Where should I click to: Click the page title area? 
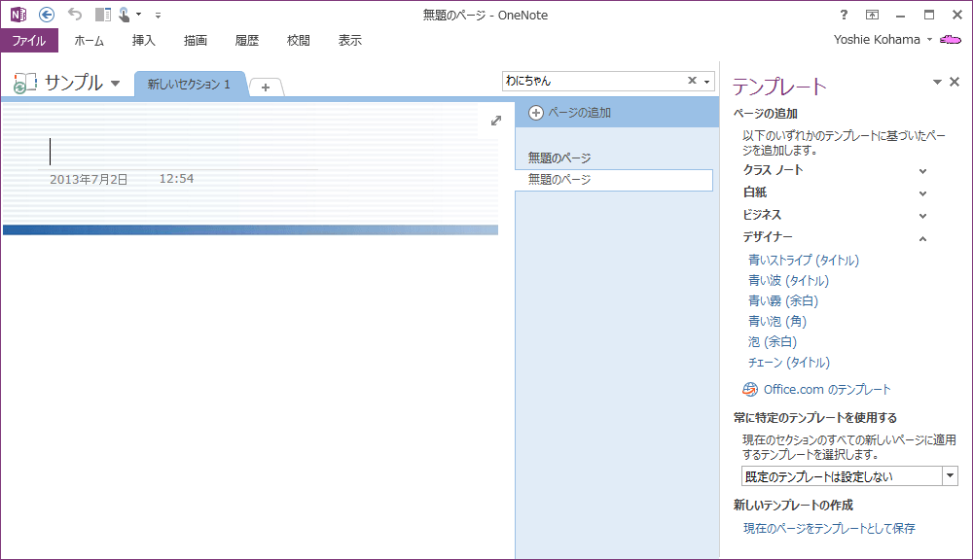[180, 152]
